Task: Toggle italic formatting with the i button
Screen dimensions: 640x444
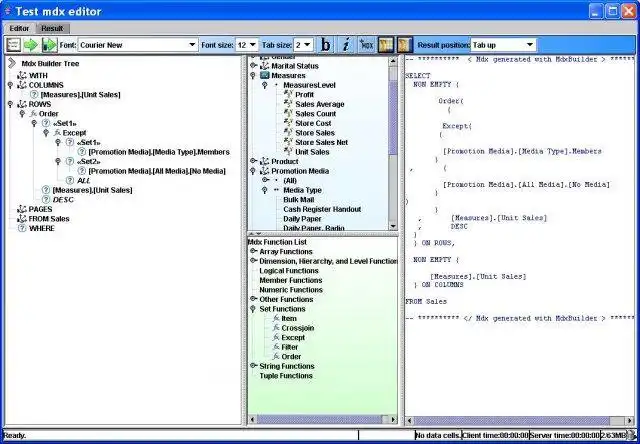Action: tap(346, 45)
